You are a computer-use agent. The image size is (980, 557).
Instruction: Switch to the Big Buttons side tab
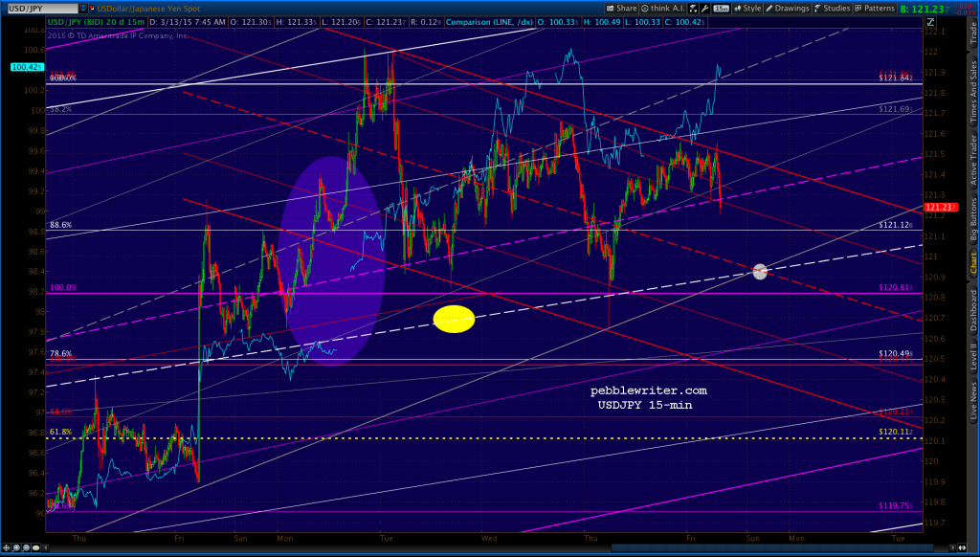coord(973,220)
